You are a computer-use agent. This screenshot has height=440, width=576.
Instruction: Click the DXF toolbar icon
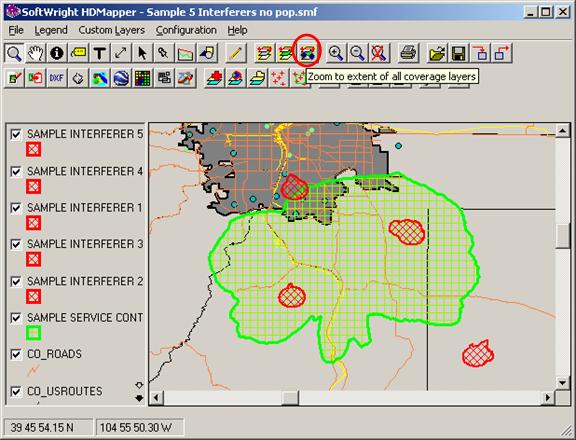57,78
